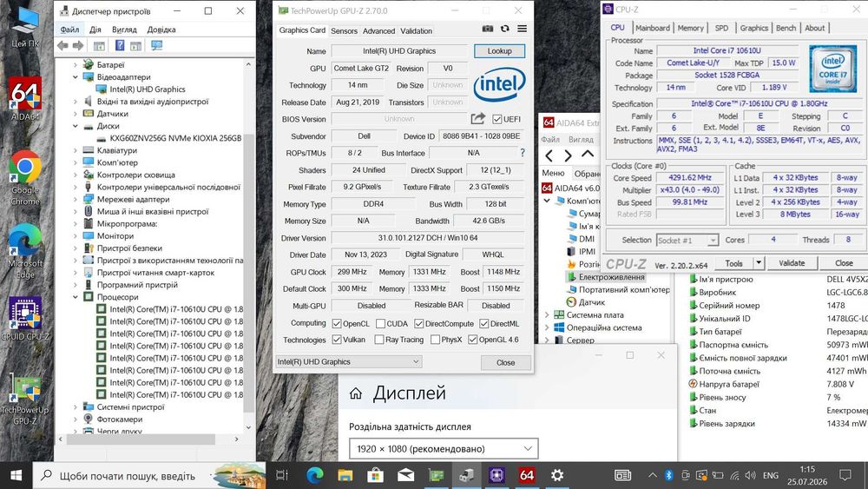Open Mainboard tab in CPU-Z
The width and height of the screenshot is (868, 489).
click(653, 28)
